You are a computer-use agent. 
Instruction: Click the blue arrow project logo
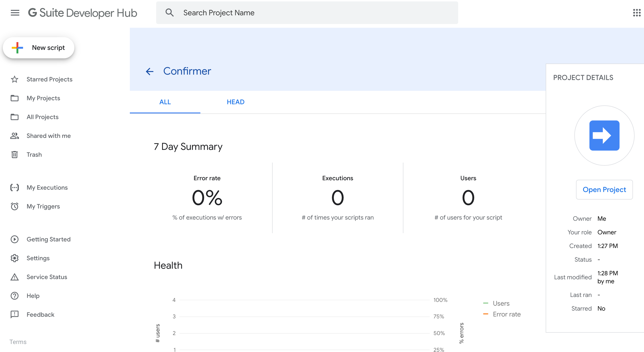pyautogui.click(x=604, y=136)
